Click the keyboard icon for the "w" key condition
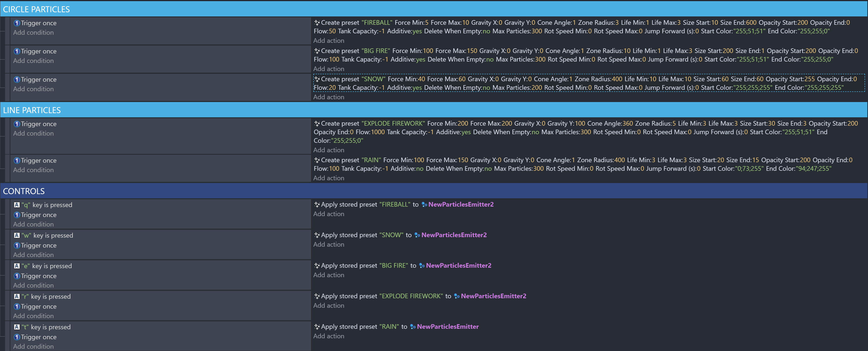The height and width of the screenshot is (351, 868). pyautogui.click(x=17, y=235)
